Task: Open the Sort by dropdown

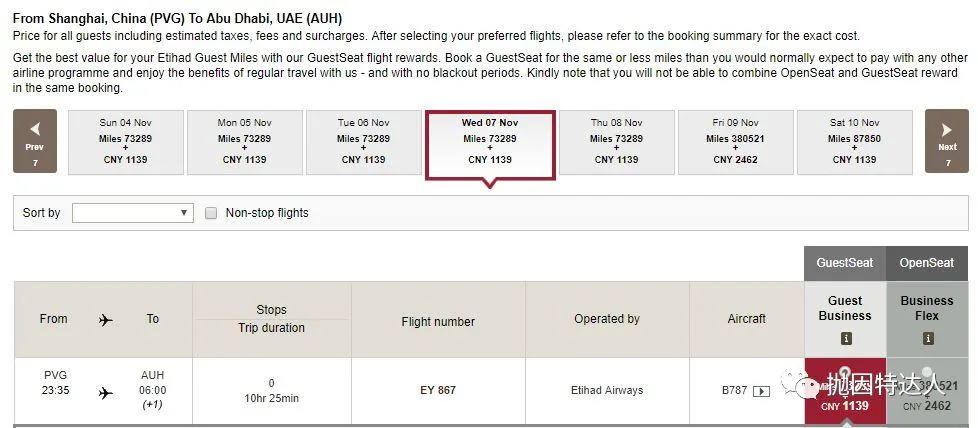Action: [132, 213]
